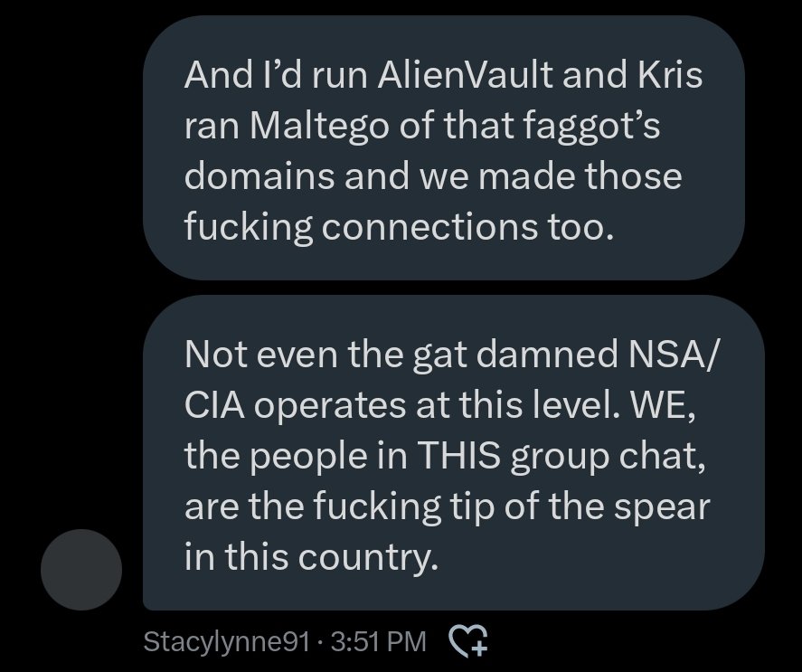
Task: Click the 3:51 PM timestamp
Action: (379, 642)
